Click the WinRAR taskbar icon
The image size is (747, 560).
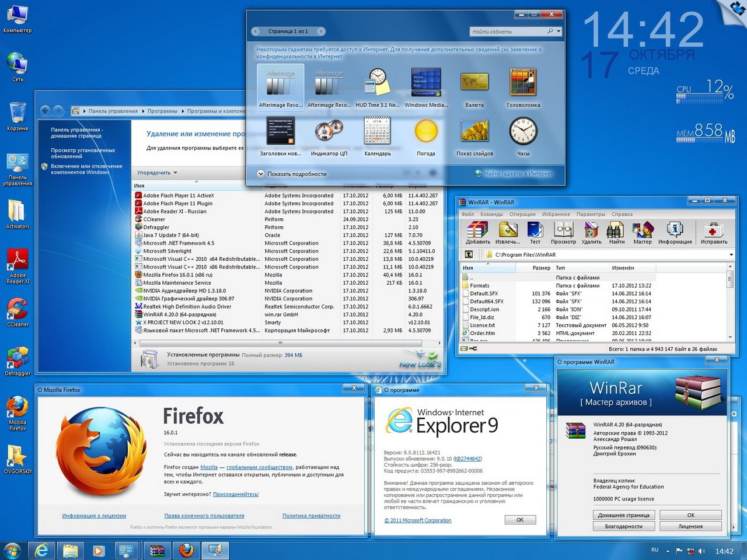[157, 550]
